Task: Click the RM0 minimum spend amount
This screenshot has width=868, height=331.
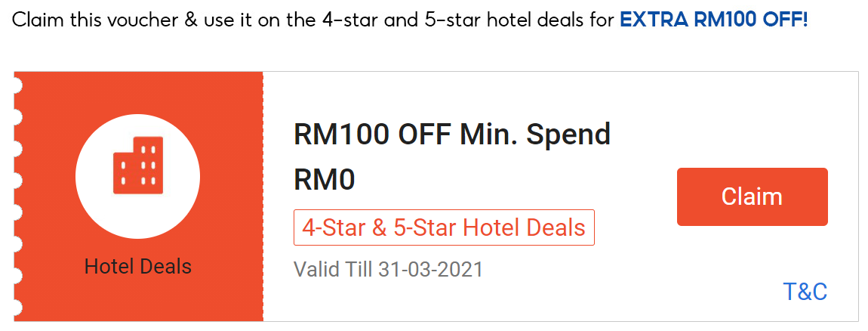Action: 324,180
